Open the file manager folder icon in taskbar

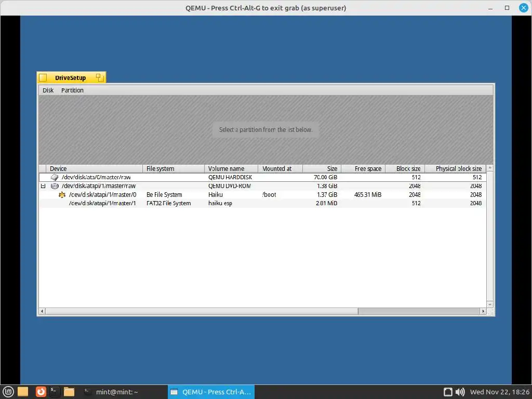[x=69, y=392]
